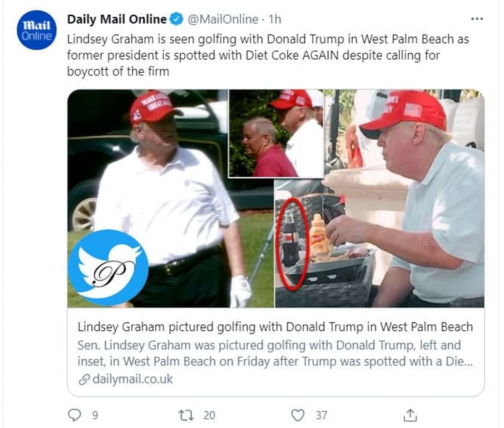
Task: Open dailymail.co.uk domain link
Action: coord(133,379)
